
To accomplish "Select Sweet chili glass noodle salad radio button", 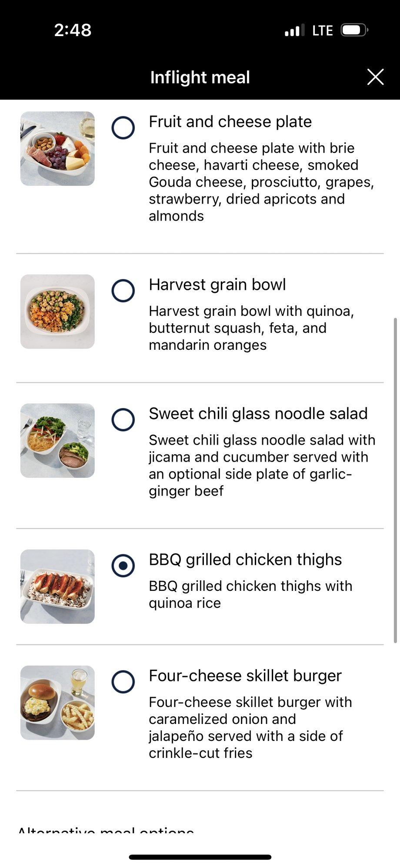I will [x=123, y=419].
